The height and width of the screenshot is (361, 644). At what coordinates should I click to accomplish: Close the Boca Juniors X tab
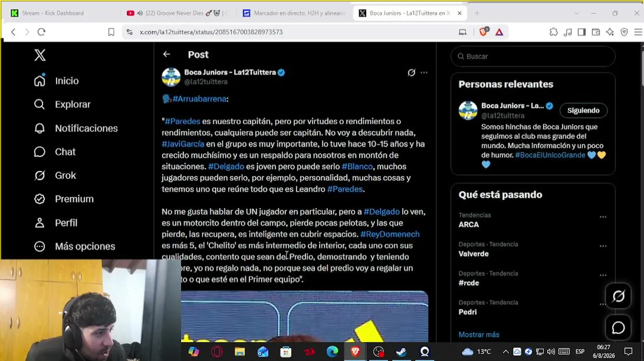(x=459, y=13)
